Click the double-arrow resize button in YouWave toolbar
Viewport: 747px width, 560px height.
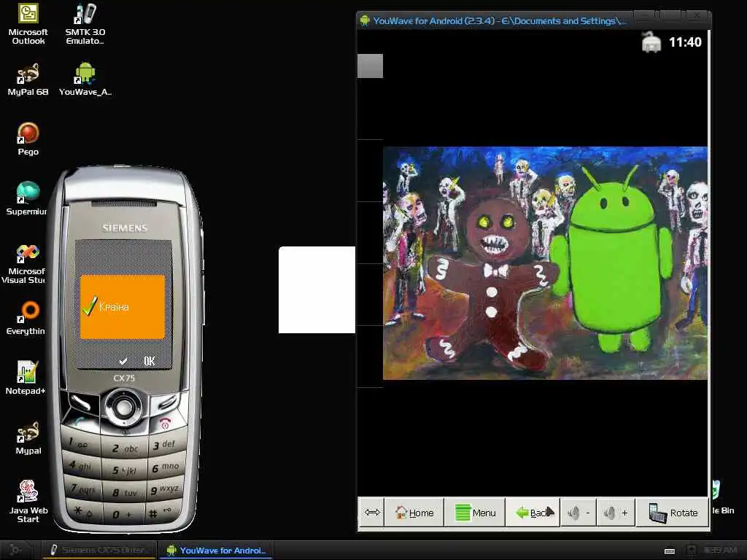pos(371,513)
